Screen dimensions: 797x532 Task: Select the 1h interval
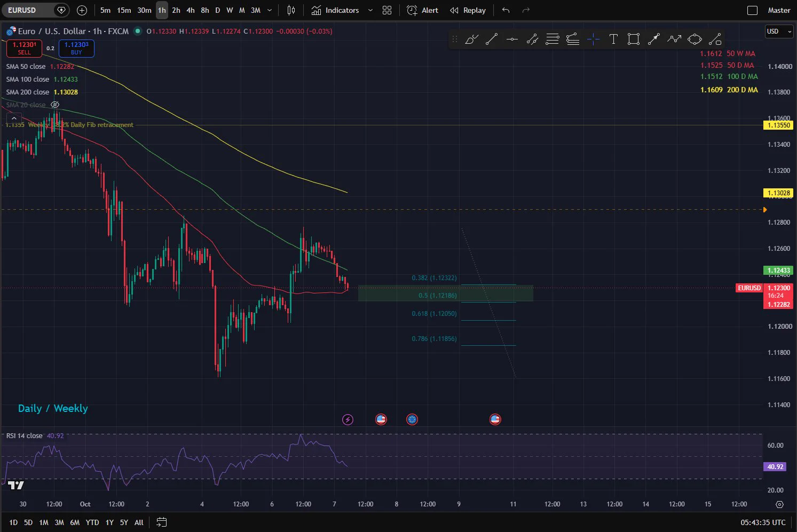(x=162, y=10)
